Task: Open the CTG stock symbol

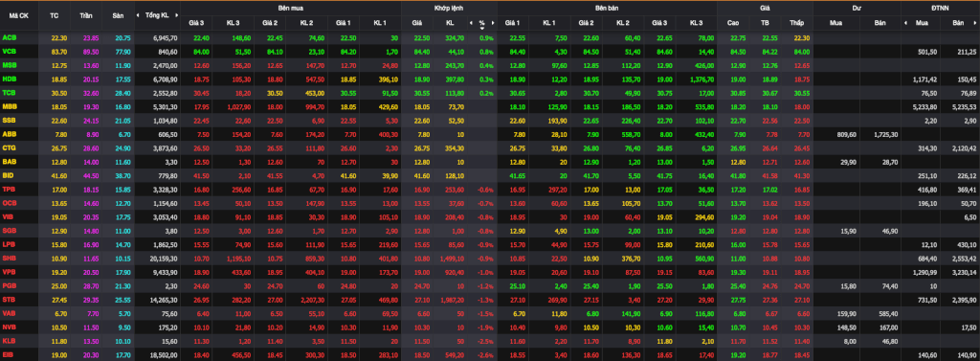Action: [10, 147]
